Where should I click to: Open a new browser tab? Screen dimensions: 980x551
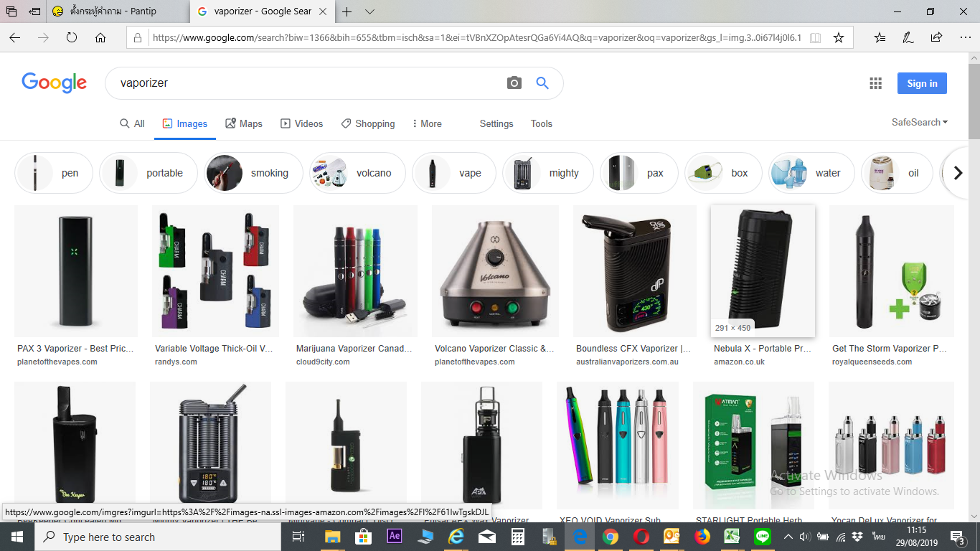tap(347, 11)
